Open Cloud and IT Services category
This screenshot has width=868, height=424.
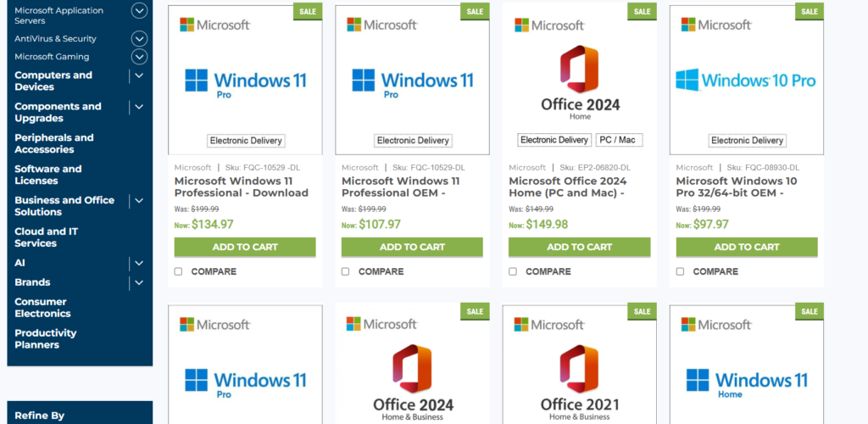click(46, 237)
